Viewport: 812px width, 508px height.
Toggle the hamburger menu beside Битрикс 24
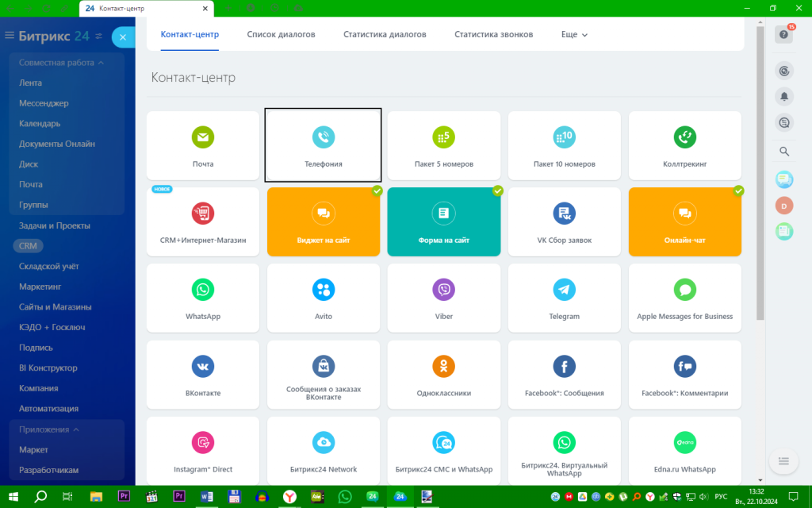10,35
